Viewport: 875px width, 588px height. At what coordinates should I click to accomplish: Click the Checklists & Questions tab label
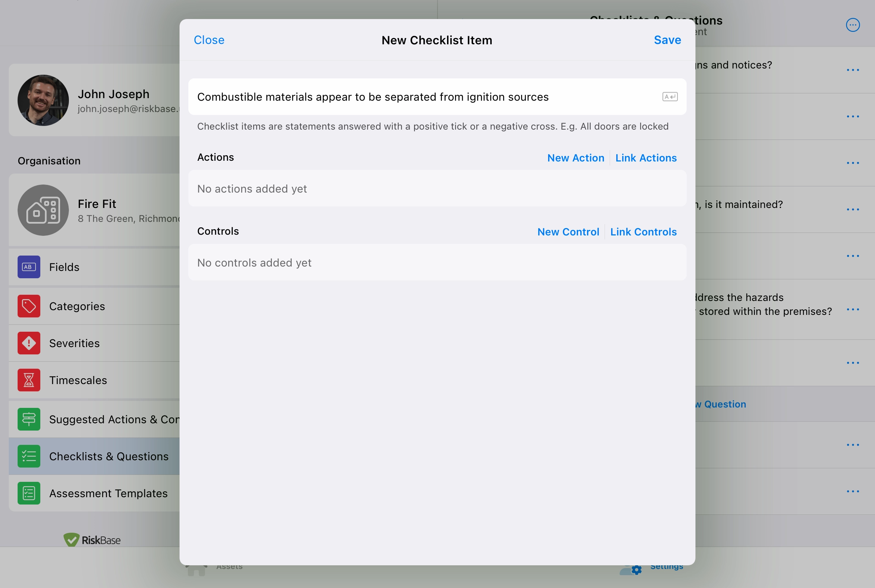coord(109,455)
